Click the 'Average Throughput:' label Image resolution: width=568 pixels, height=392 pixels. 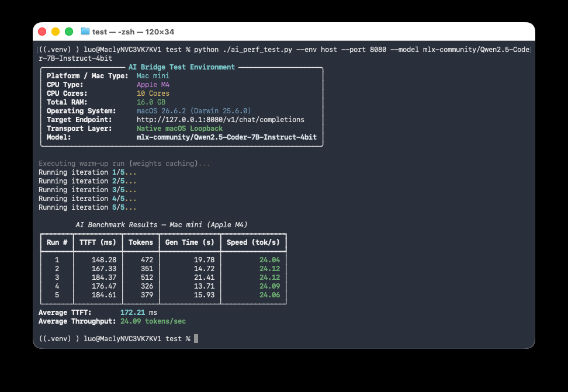[x=77, y=321]
